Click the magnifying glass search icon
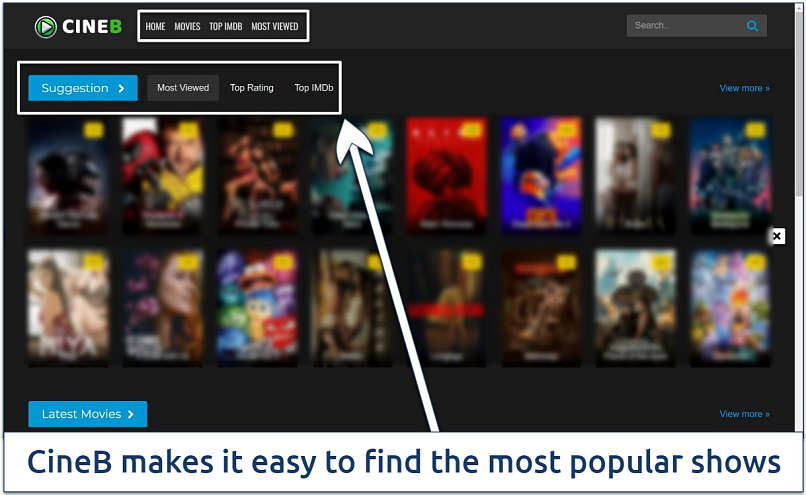The height and width of the screenshot is (495, 806). pyautogui.click(x=752, y=26)
